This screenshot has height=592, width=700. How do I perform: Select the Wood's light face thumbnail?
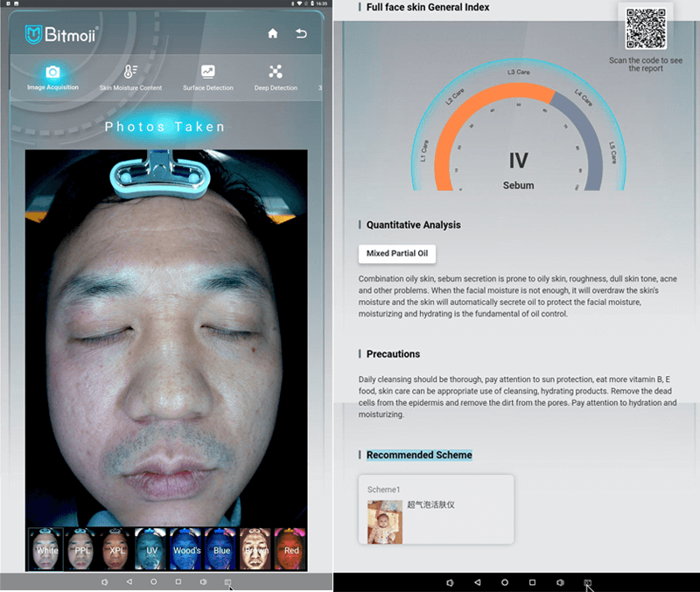185,549
